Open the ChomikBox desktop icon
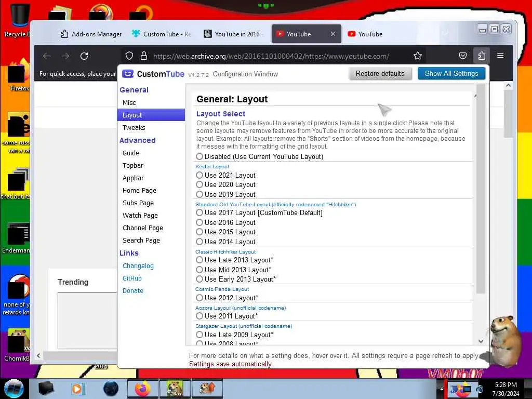 coord(17,344)
